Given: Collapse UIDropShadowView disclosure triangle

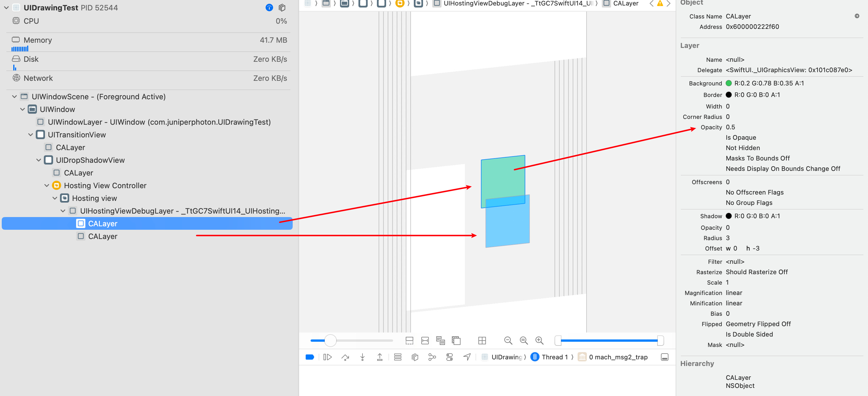Looking at the screenshot, I should (x=39, y=160).
